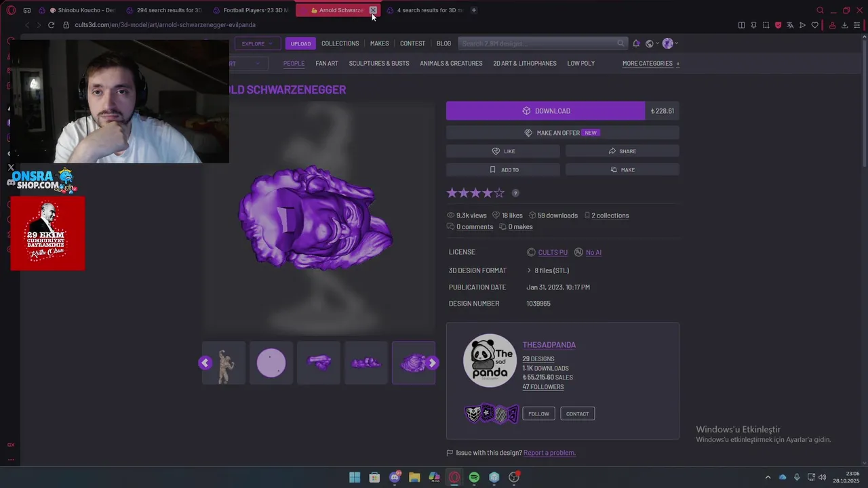Open the Contest menu item
The width and height of the screenshot is (868, 488).
(412, 43)
